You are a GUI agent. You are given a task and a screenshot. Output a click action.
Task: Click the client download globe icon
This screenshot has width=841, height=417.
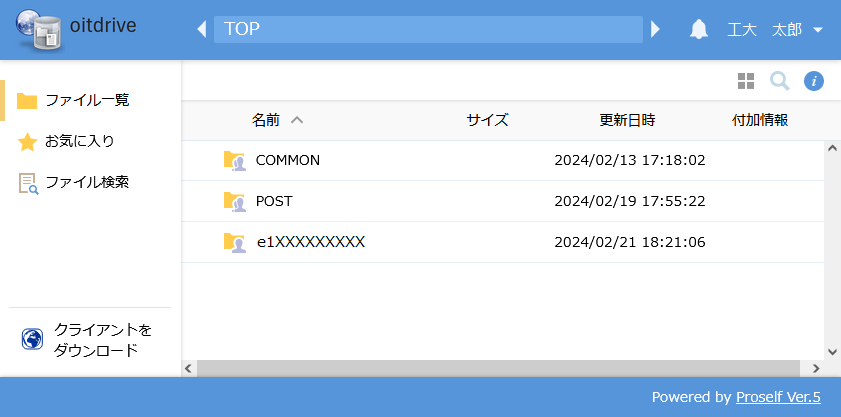(32, 340)
